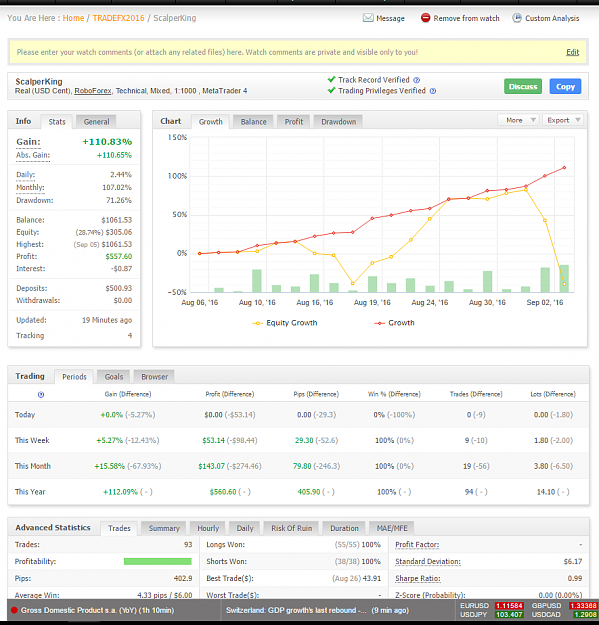The width and height of the screenshot is (599, 625).
Task: Click the Gain label in Info panel
Action: coord(28,142)
